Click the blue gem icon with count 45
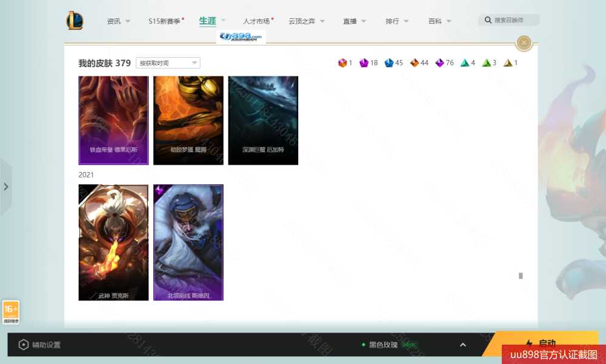606x364 pixels. 389,63
